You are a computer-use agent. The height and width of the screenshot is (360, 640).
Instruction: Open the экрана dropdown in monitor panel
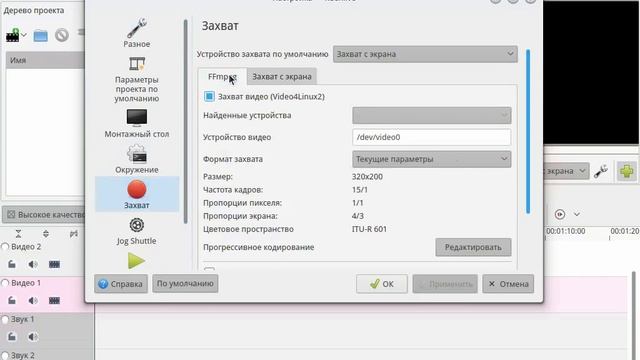pyautogui.click(x=566, y=171)
